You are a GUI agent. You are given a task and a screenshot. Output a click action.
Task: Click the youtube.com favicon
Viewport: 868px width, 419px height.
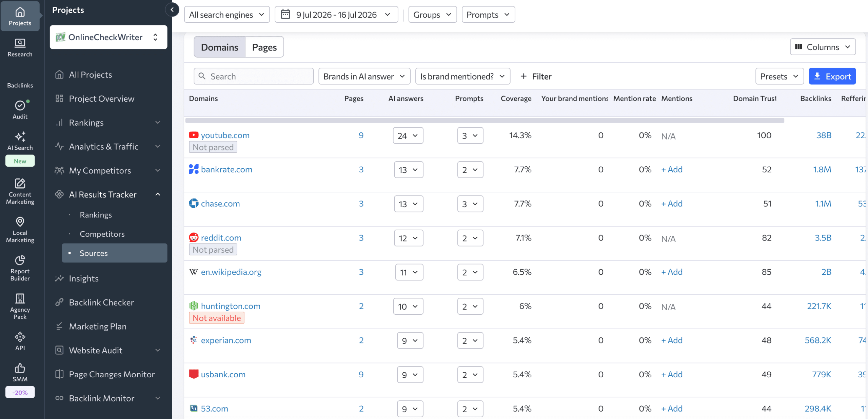pyautogui.click(x=194, y=135)
